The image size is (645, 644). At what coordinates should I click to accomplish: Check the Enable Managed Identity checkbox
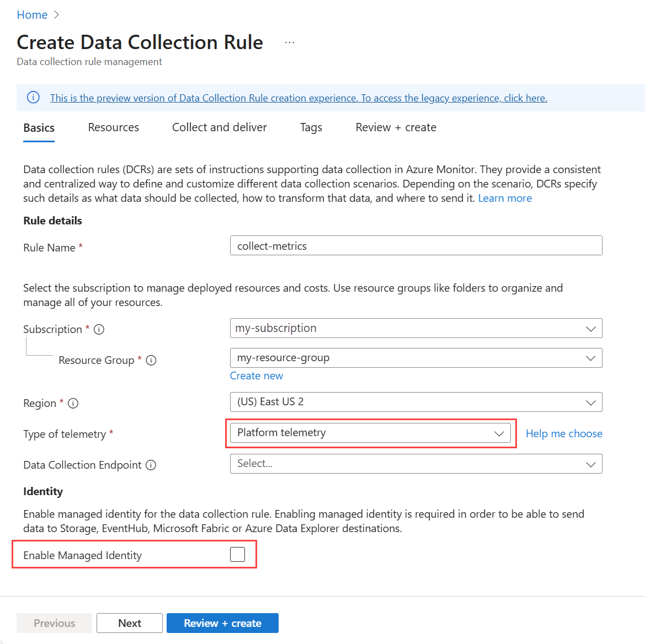pos(237,555)
